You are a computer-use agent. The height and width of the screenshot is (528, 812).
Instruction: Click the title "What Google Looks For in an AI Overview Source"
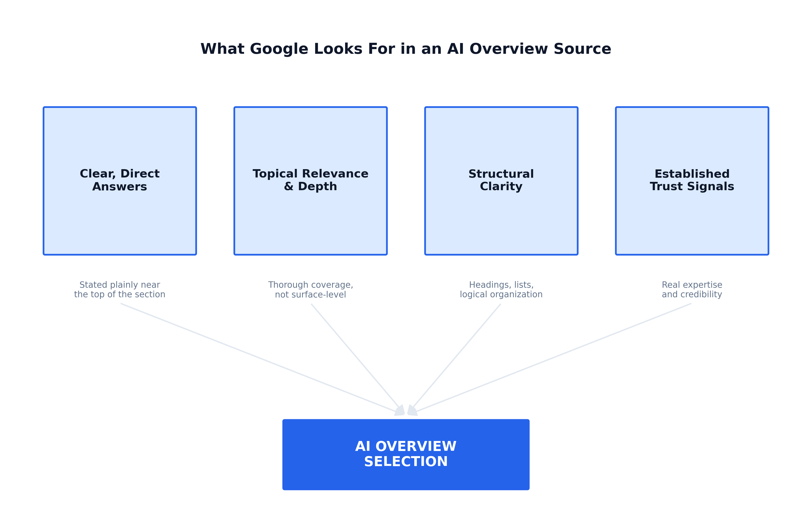coord(406,49)
